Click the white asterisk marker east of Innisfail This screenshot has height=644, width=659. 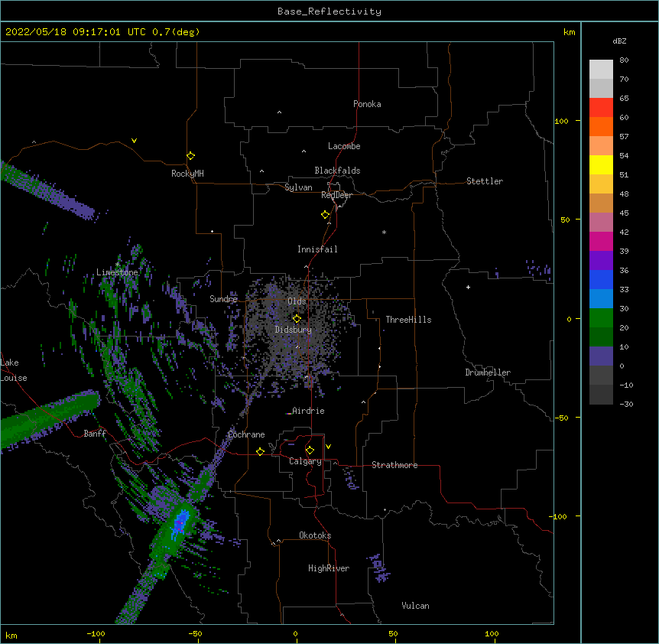tap(384, 232)
